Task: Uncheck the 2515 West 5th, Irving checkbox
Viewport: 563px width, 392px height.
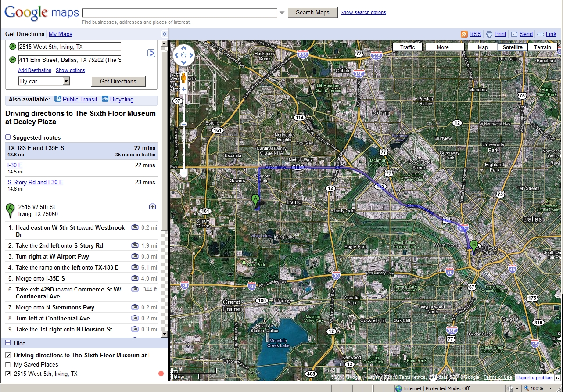Action: pyautogui.click(x=8, y=374)
